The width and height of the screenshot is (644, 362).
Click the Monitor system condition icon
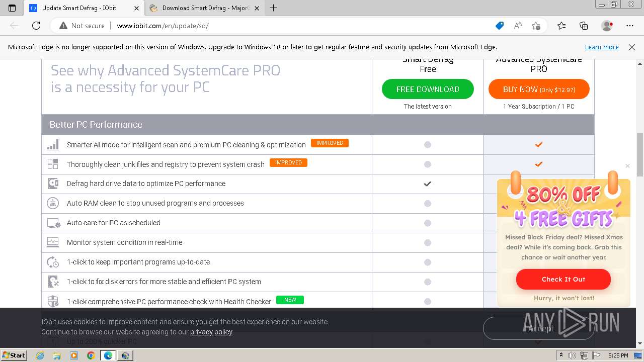[53, 242]
